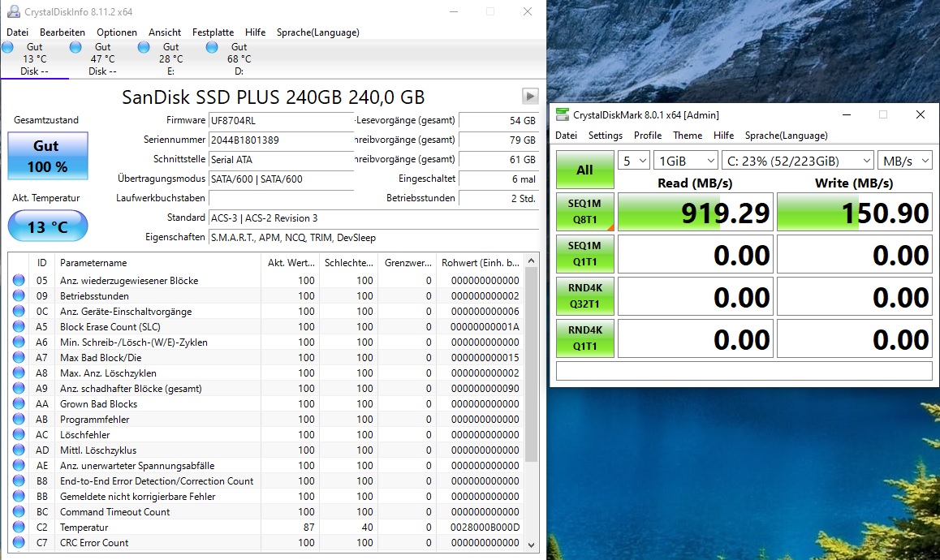The height and width of the screenshot is (560, 940).
Task: Open the test size dropdown showing 1GiB
Action: coord(686,161)
